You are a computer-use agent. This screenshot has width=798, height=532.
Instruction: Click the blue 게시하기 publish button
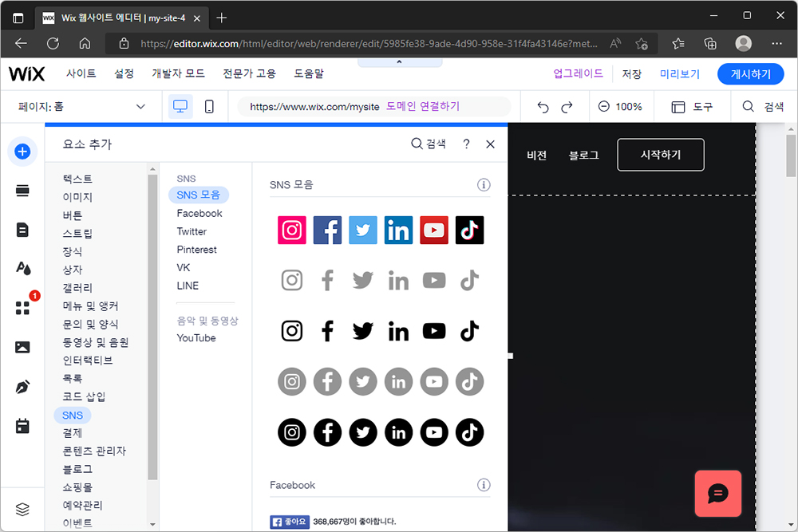coord(751,74)
